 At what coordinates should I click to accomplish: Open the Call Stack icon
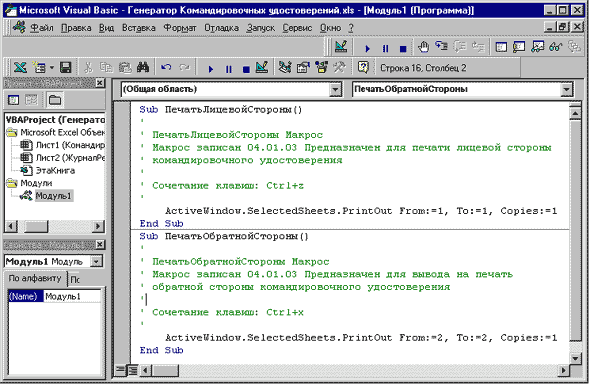(x=574, y=47)
